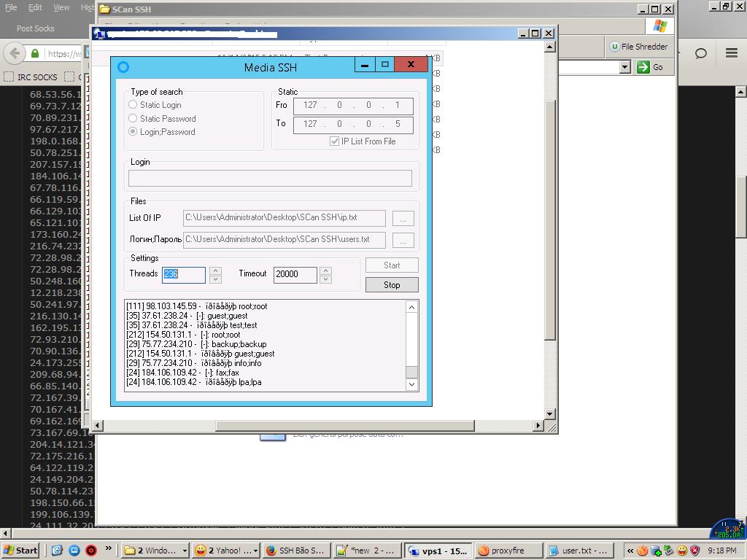Image resolution: width=747 pixels, height=560 pixels.
Task: Click remote desktop horizontal scroll left arrow
Action: 97,425
